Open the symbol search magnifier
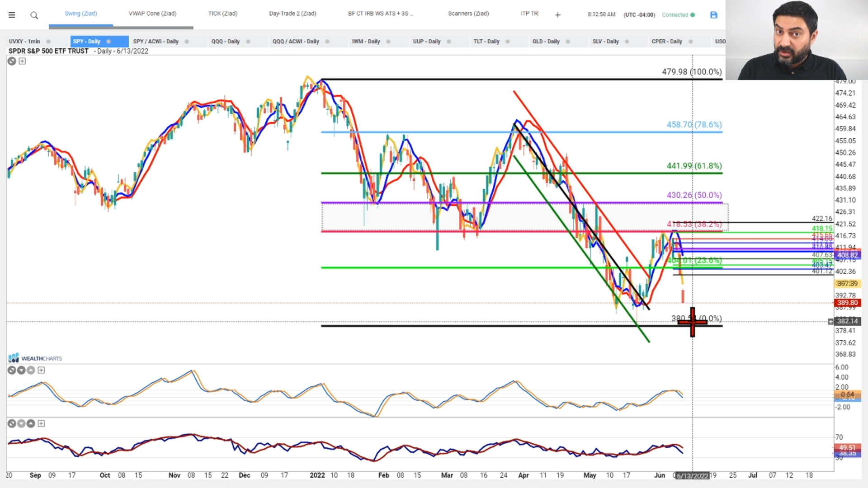868x488 pixels. [x=34, y=15]
